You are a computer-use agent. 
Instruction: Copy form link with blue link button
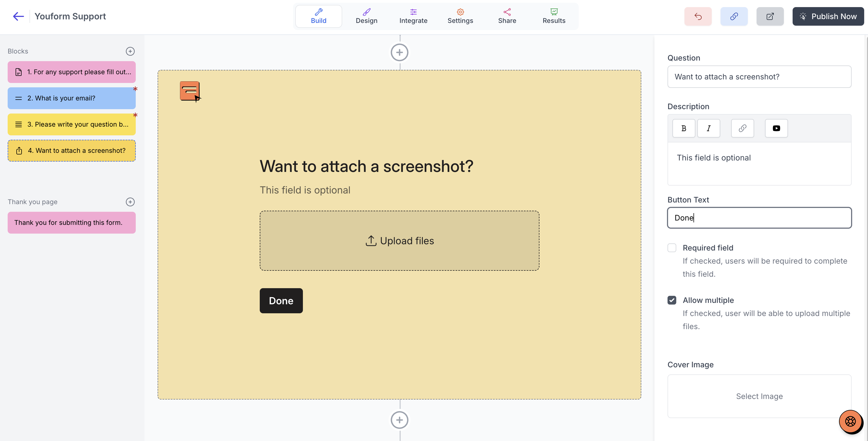click(734, 16)
